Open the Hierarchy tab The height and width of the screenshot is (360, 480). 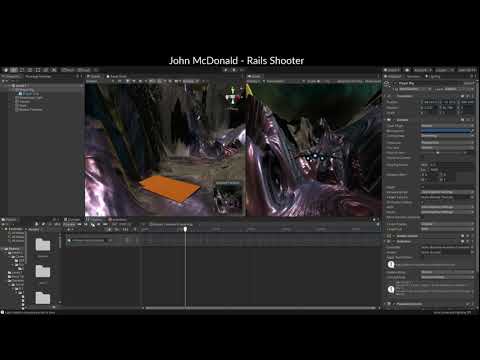coord(11,76)
